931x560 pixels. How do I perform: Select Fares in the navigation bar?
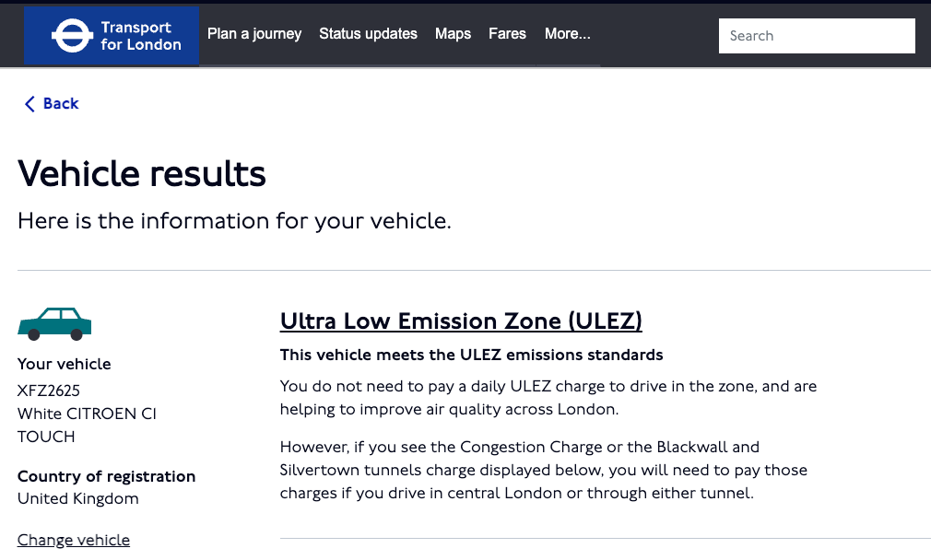pos(507,34)
